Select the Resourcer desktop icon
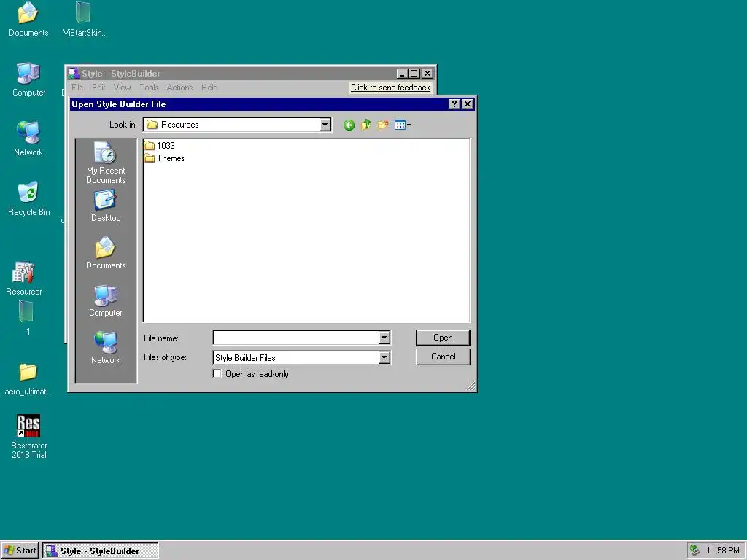The height and width of the screenshot is (560, 747). 24,279
